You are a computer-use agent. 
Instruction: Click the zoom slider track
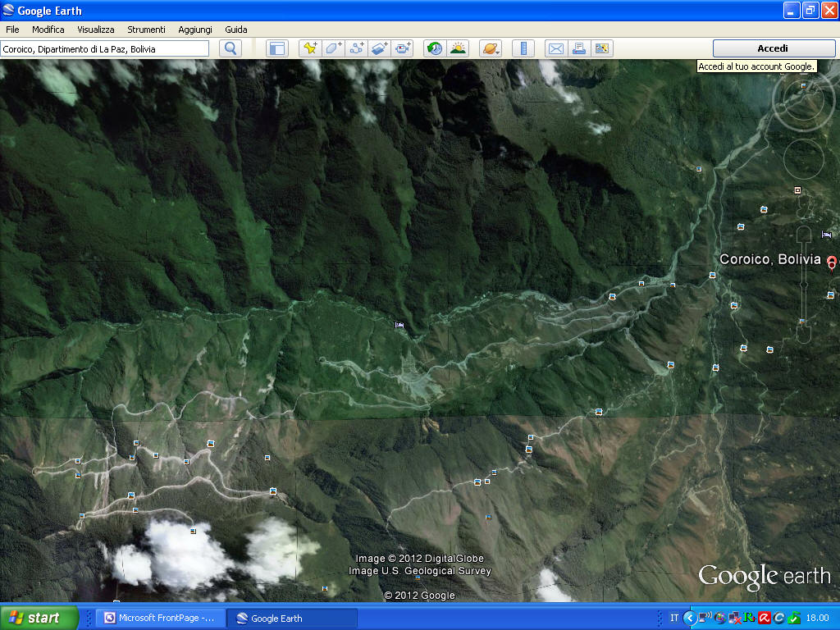[x=804, y=284]
